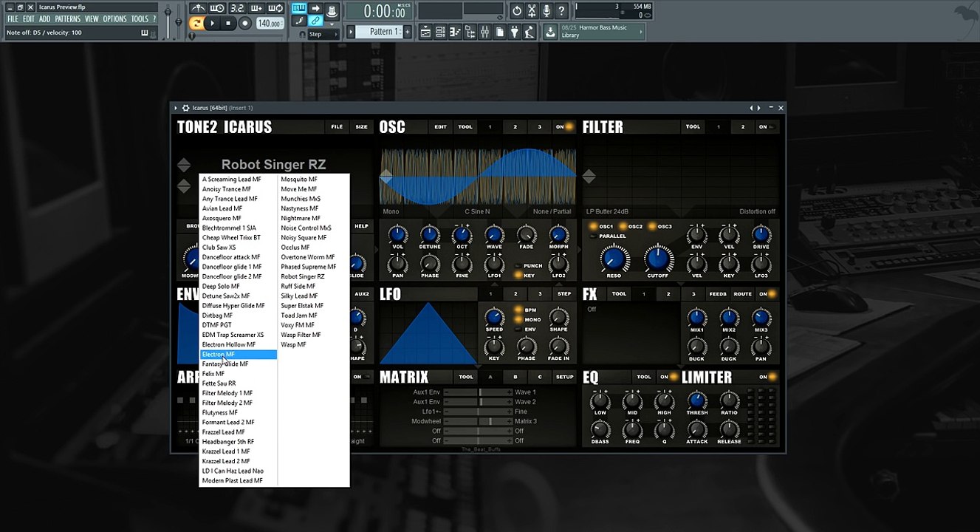Select Electron Hollow MF preset
Screen dimensions: 980x532
point(229,344)
